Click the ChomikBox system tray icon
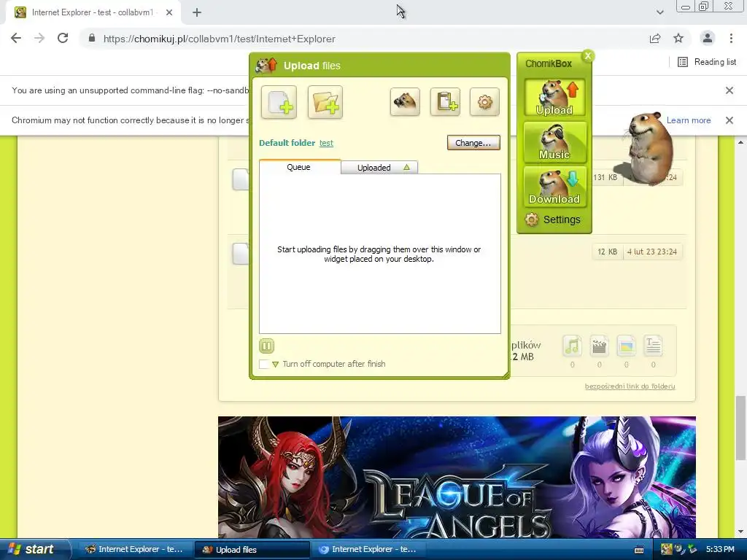Image resolution: width=747 pixels, height=560 pixels. pos(666,550)
